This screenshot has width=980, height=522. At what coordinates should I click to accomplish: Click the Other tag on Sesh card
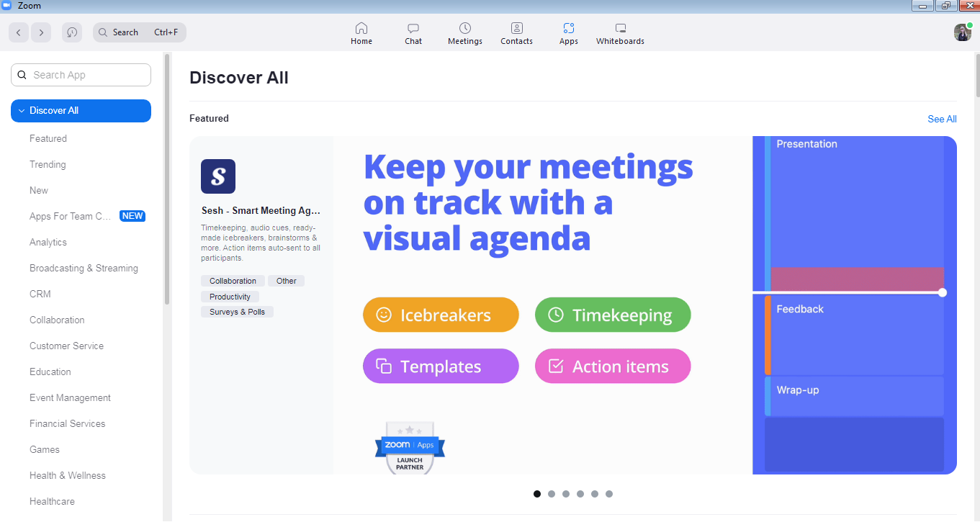(286, 281)
